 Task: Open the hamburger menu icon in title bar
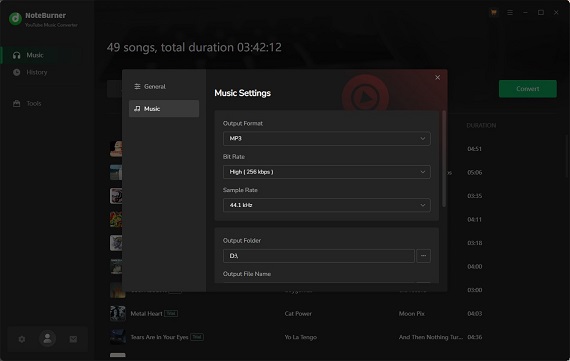[510, 12]
